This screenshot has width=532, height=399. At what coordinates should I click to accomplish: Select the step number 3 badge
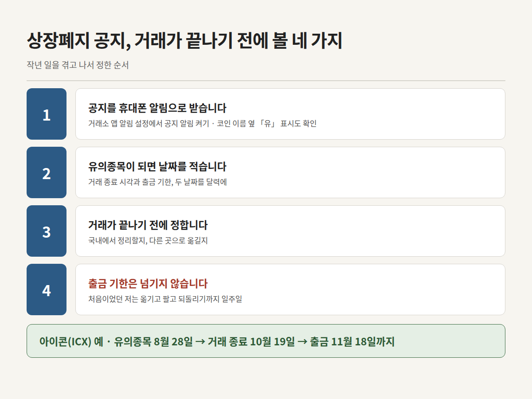47,231
